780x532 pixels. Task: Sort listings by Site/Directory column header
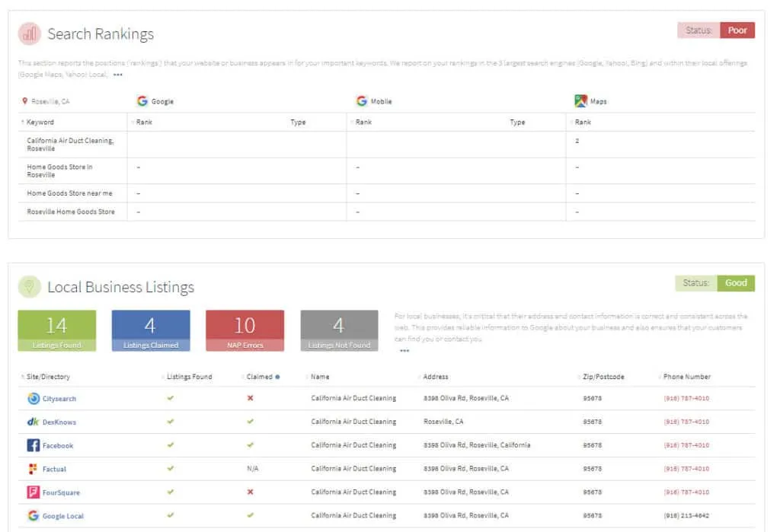point(47,377)
